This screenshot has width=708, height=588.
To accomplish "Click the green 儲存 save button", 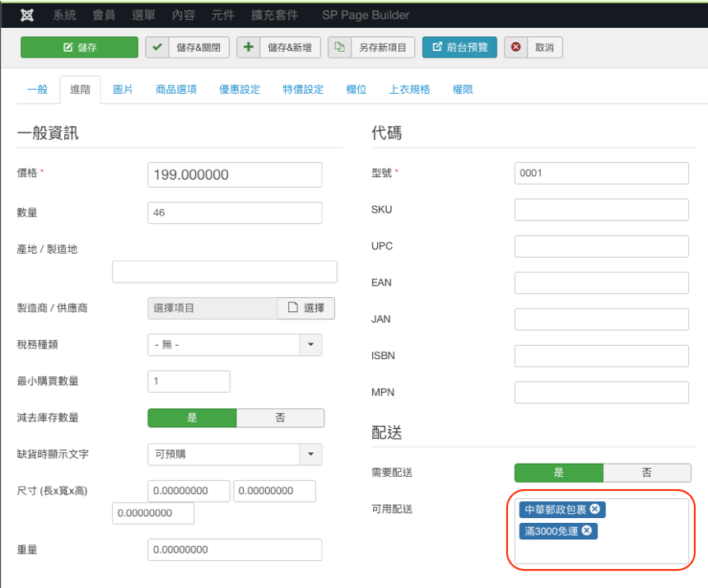I will point(79,48).
